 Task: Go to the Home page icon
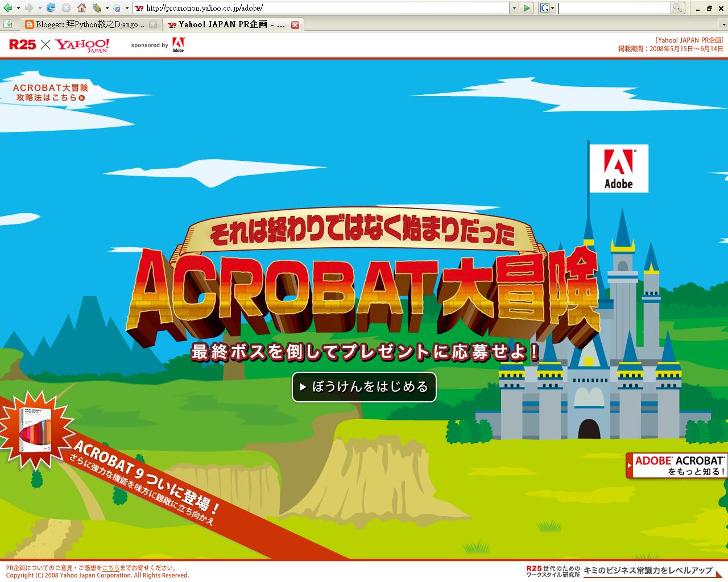tap(81, 8)
